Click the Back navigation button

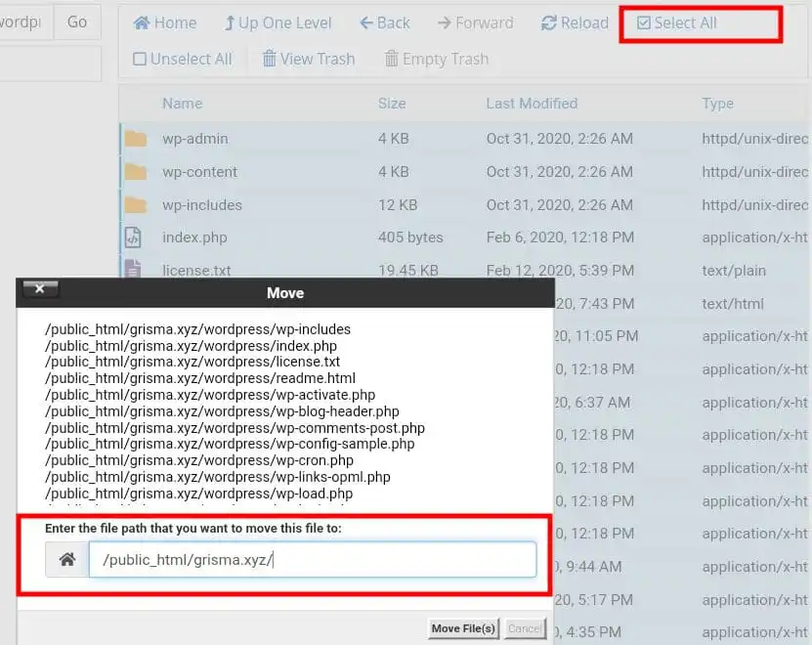(x=385, y=22)
